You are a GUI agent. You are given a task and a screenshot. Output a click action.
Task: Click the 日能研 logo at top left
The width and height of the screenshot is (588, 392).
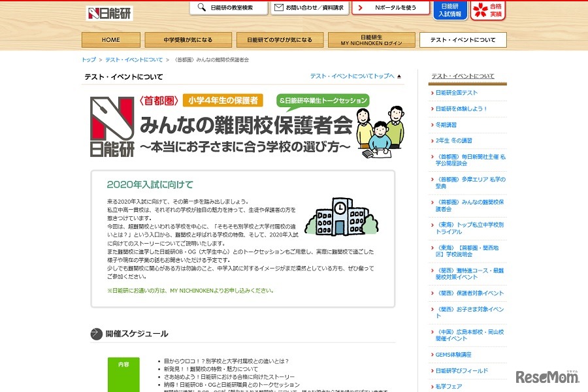(110, 12)
